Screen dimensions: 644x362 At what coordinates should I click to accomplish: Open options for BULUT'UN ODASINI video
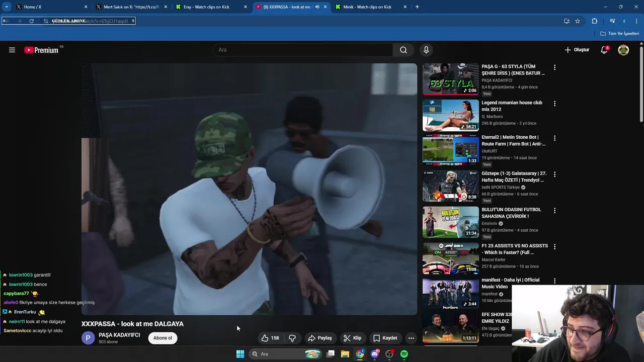click(x=554, y=210)
